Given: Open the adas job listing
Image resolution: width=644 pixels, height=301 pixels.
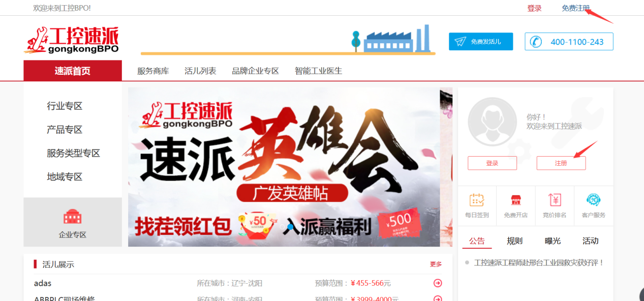Looking at the screenshot, I should point(43,283).
